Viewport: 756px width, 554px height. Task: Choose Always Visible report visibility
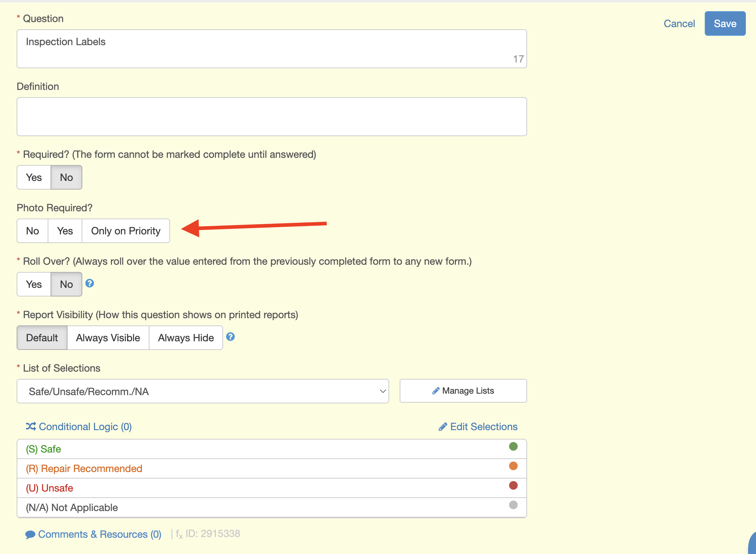tap(108, 338)
